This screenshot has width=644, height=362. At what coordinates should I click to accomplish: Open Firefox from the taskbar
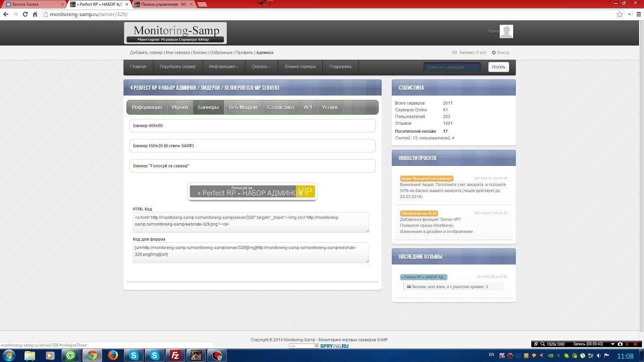(x=113, y=355)
